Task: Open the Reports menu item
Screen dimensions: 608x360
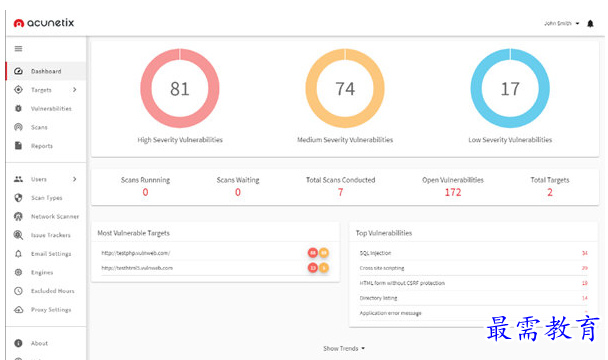Action: click(x=46, y=145)
